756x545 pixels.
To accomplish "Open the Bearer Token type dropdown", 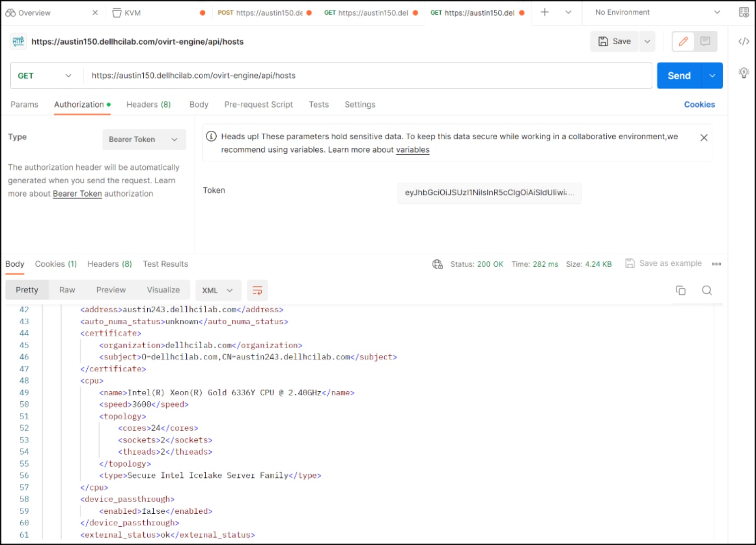I will point(144,139).
